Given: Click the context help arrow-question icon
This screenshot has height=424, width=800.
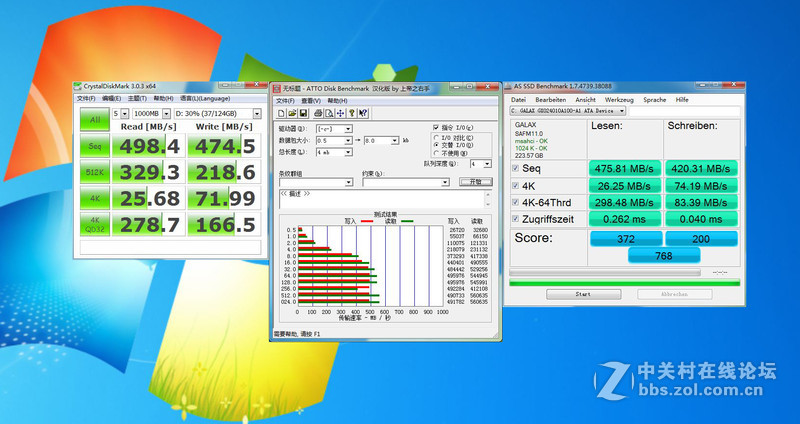Looking at the screenshot, I should pyautogui.click(x=361, y=113).
